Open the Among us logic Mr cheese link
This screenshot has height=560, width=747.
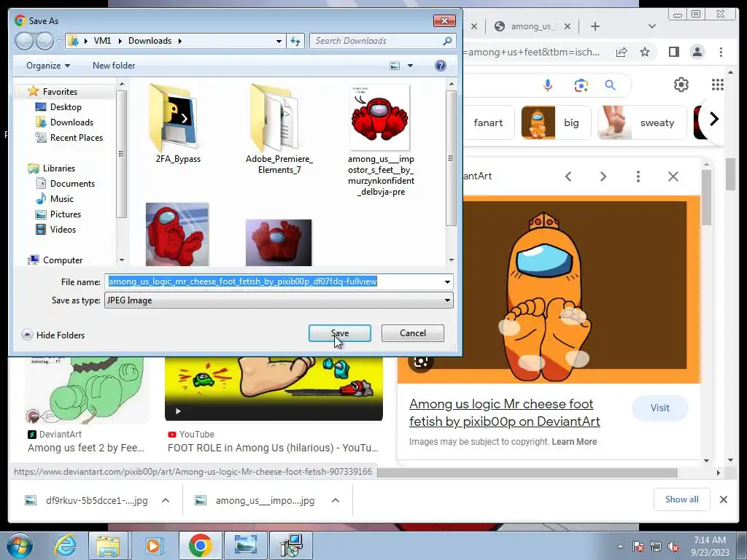[504, 413]
